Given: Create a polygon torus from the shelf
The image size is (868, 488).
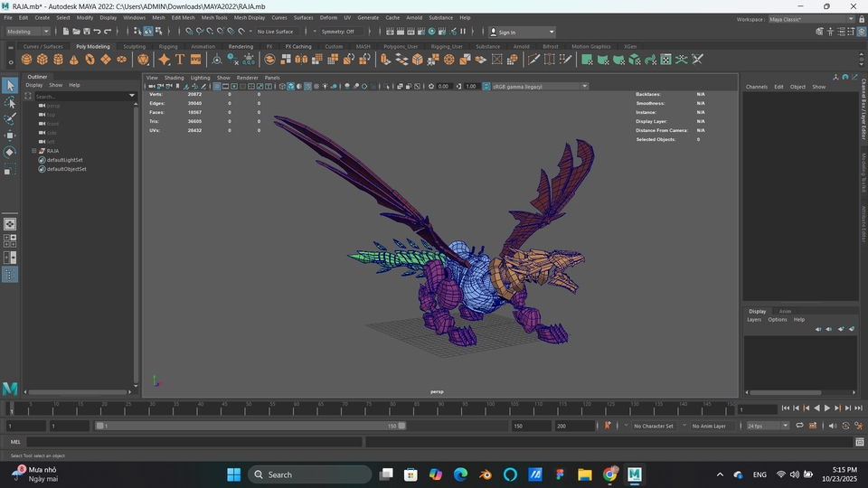Looking at the screenshot, I should 90,60.
